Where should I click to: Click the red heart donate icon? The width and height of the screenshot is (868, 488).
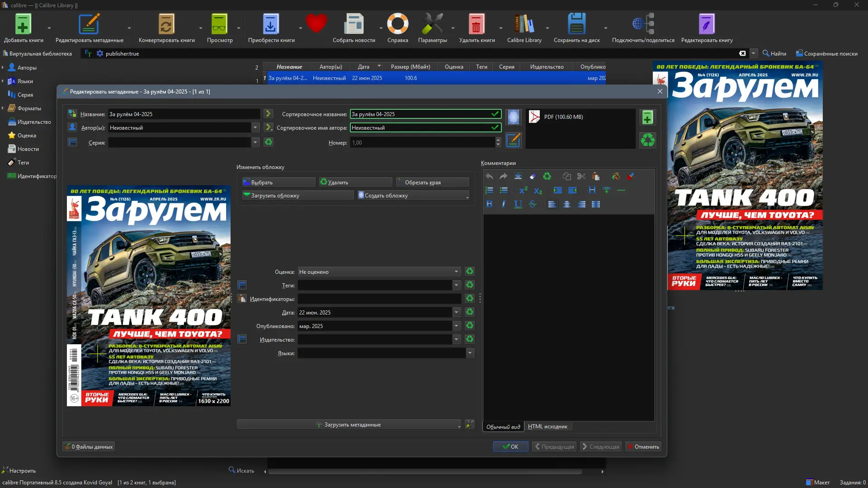[316, 23]
